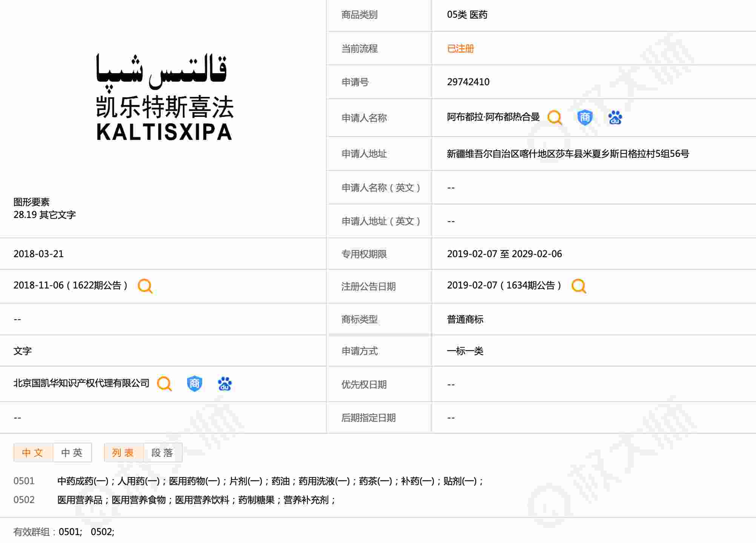Click blue 商 shield icon beside applicant name
This screenshot has width=756, height=543.
tap(585, 118)
